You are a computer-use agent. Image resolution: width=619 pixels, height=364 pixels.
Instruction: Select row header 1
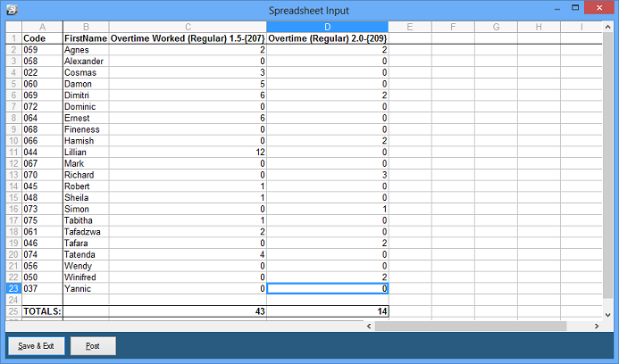(x=13, y=38)
